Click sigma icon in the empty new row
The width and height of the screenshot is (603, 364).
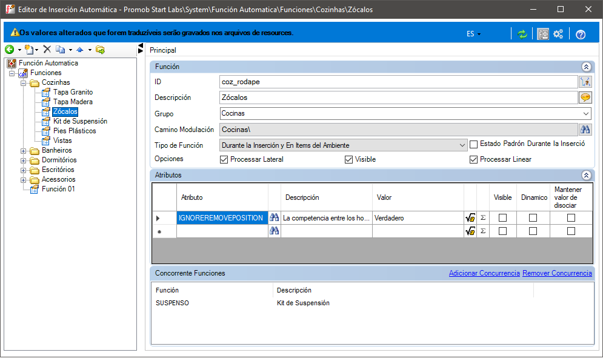[x=483, y=231]
